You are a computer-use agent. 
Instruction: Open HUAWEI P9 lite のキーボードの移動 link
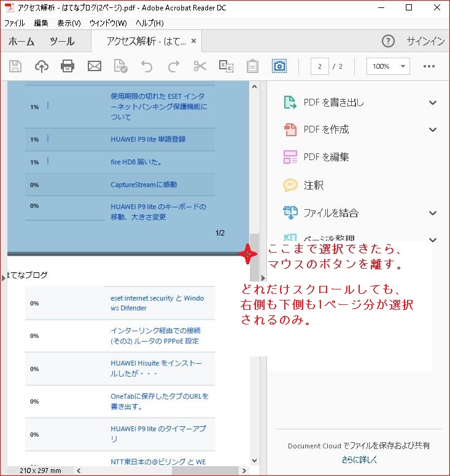[x=158, y=212]
